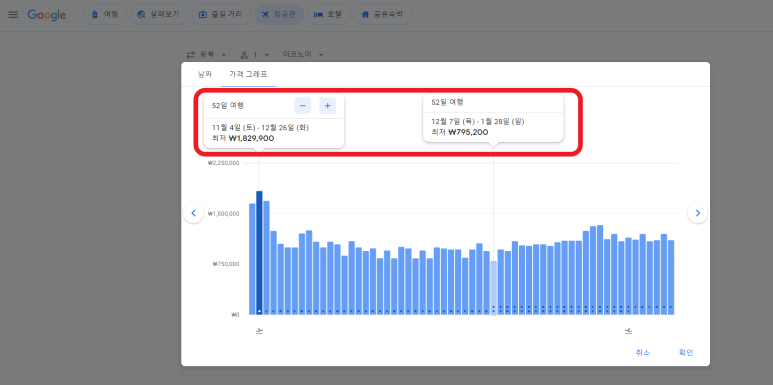The height and width of the screenshot is (385, 773).
Task: Click the ₩795,200 lowest price text
Action: click(x=468, y=132)
